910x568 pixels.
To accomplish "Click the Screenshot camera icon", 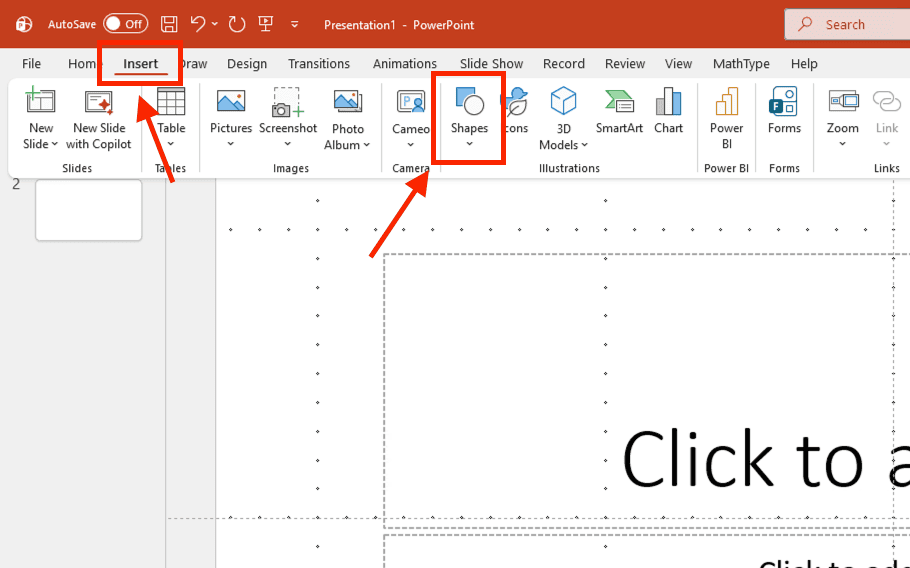I will point(288,102).
